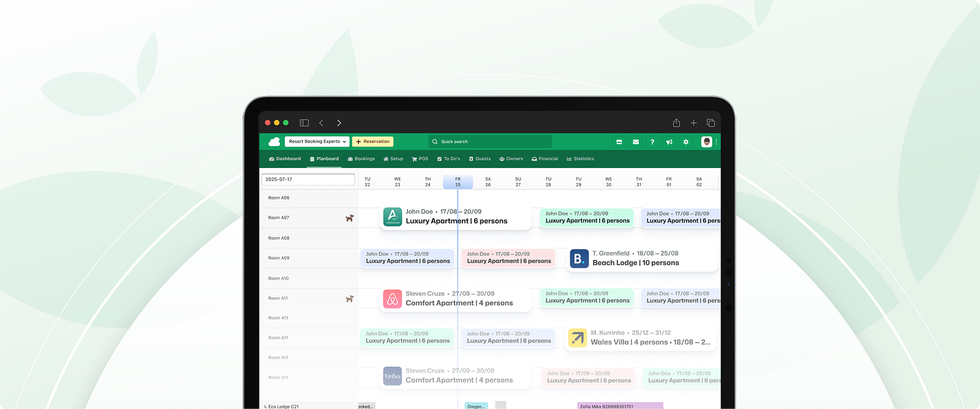The width and height of the screenshot is (980, 409).
Task: Click the white cloud logo icon
Action: tap(274, 142)
